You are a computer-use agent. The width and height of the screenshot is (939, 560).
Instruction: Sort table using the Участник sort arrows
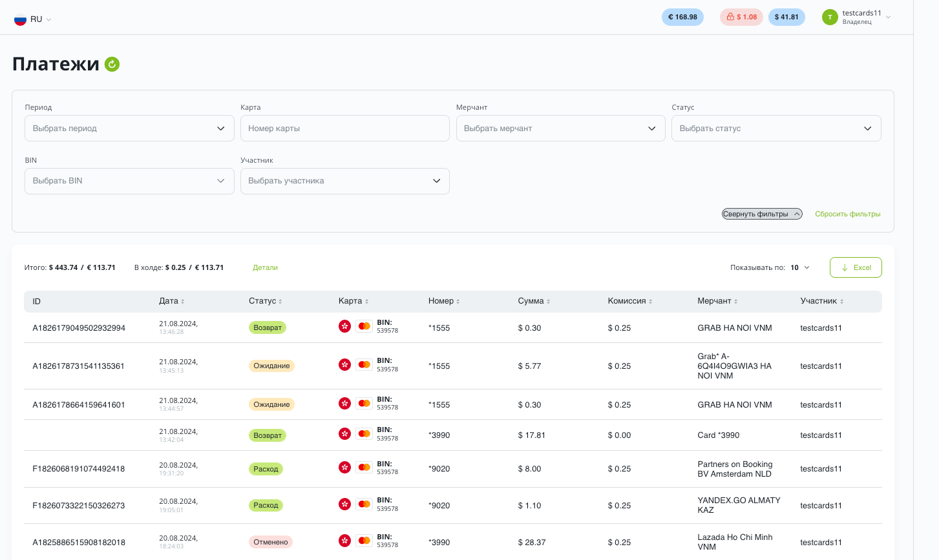click(x=842, y=302)
